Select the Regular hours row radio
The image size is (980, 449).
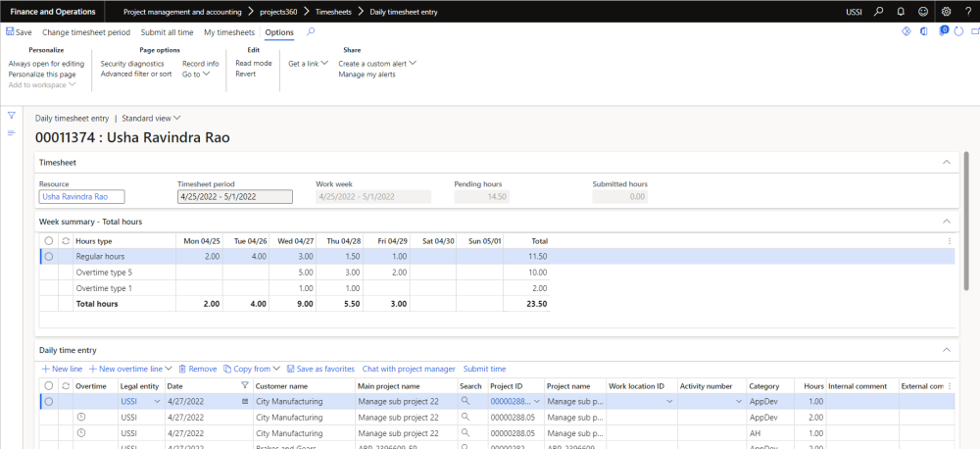tap(49, 256)
